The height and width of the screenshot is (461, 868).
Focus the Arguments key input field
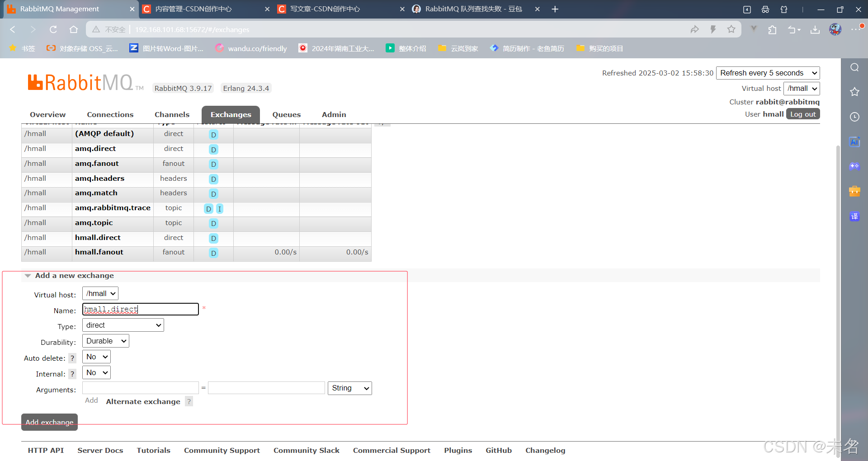(x=141, y=388)
